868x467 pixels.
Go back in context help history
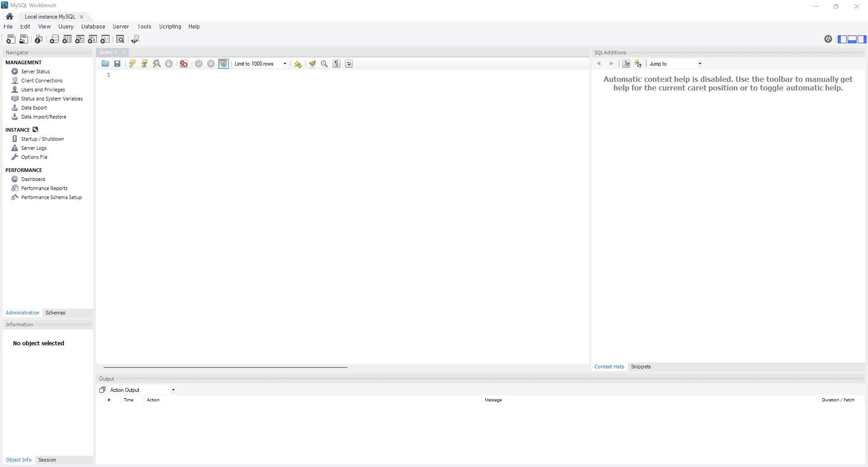599,64
